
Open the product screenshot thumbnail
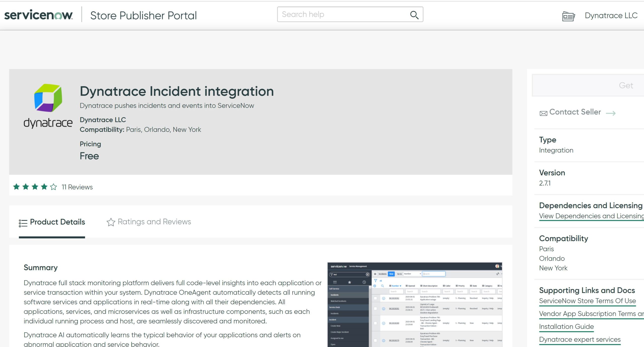(x=415, y=304)
